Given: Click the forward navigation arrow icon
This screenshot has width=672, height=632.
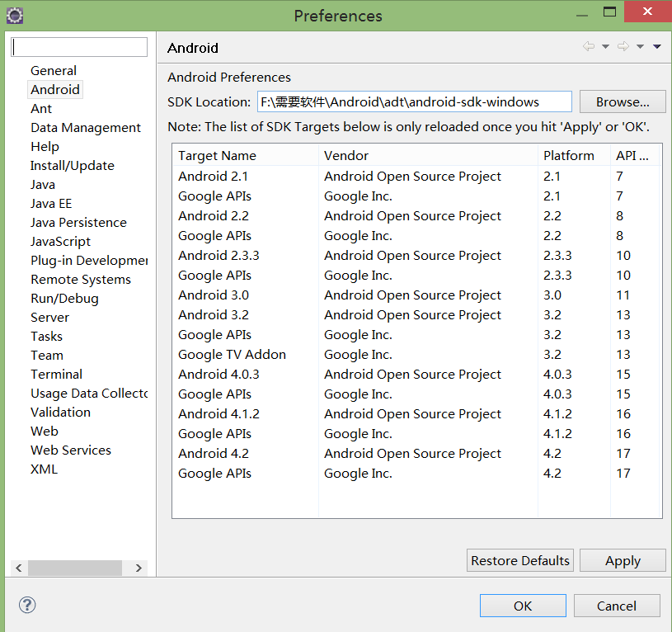Looking at the screenshot, I should pos(623,46).
